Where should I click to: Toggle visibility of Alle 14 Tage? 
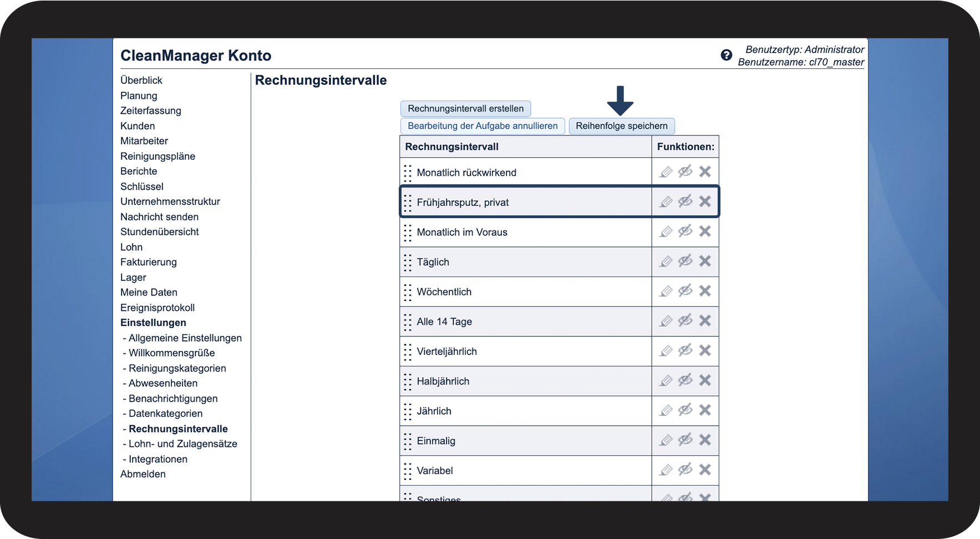[686, 321]
